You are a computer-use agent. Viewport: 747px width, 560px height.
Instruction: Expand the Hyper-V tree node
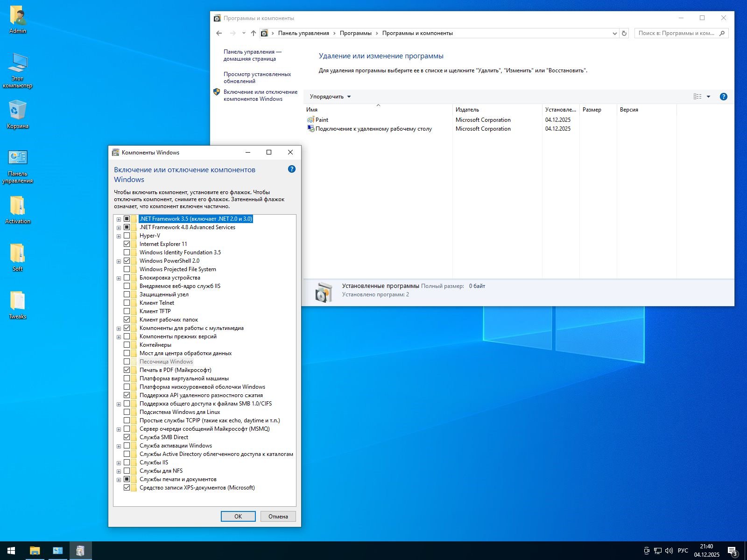pyautogui.click(x=119, y=236)
